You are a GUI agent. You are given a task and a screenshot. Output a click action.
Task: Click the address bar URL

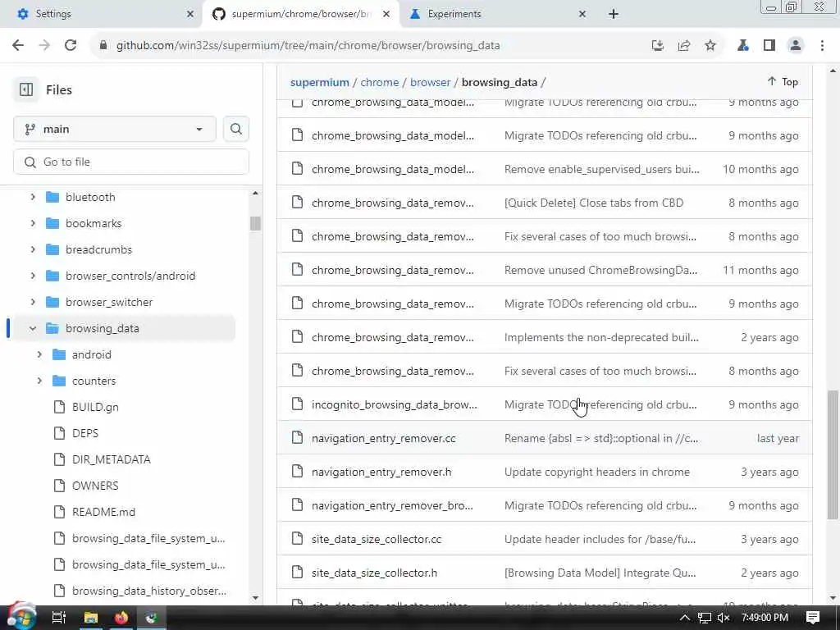[308, 46]
